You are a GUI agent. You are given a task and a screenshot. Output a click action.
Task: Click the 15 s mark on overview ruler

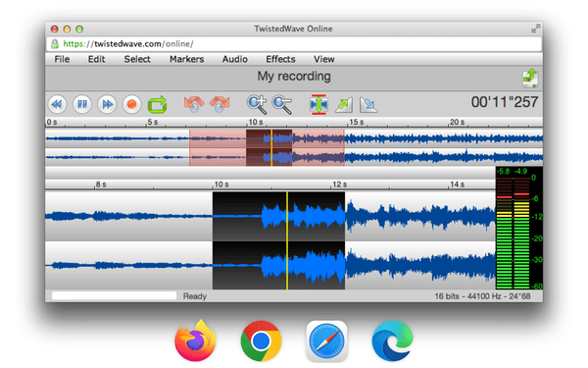(x=357, y=122)
